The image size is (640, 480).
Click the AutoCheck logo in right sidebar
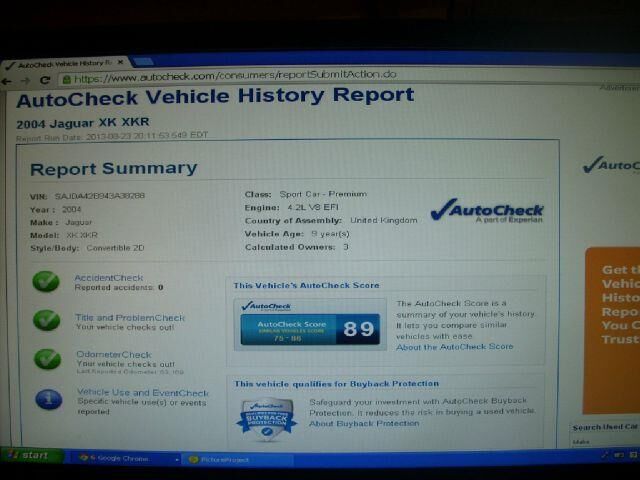[x=611, y=165]
